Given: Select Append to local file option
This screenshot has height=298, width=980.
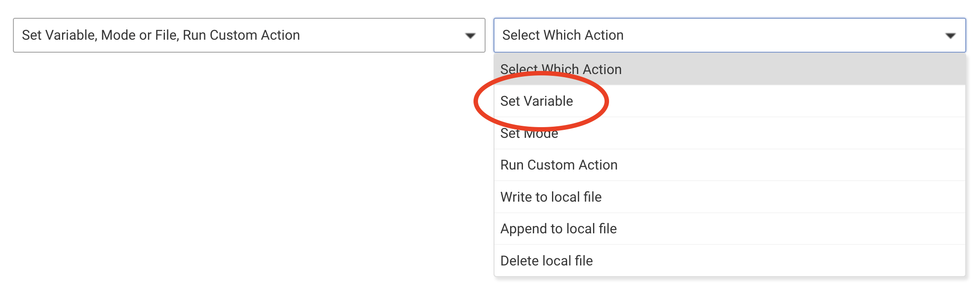Looking at the screenshot, I should point(729,229).
